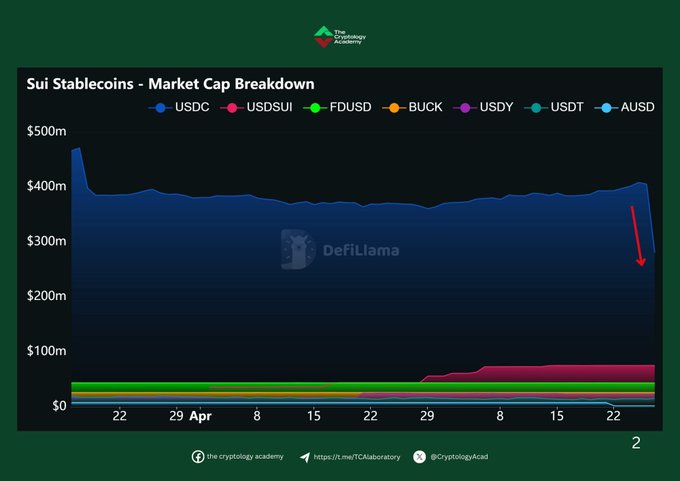This screenshot has height=481, width=680.
Task: Click the $200m y-axis label
Action: (x=47, y=296)
